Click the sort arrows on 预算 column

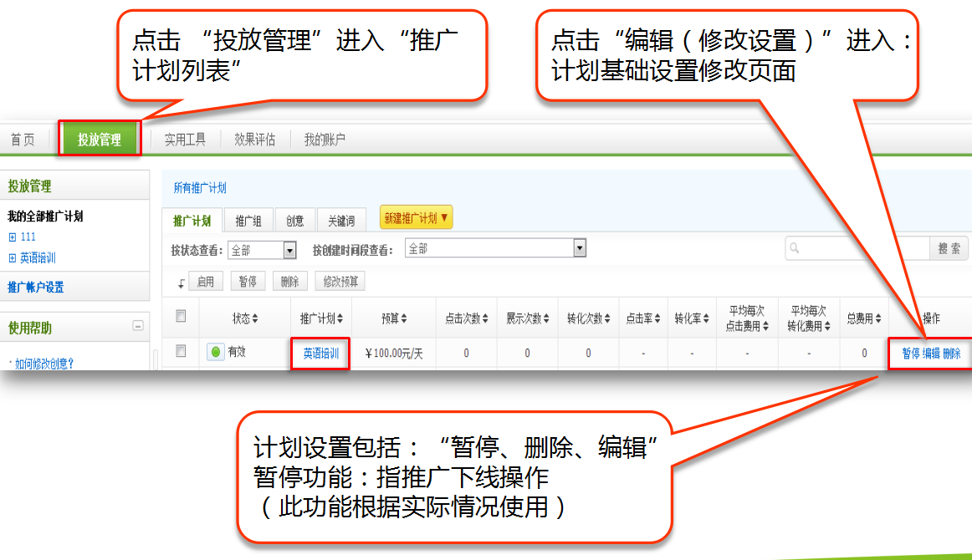pyautogui.click(x=404, y=318)
